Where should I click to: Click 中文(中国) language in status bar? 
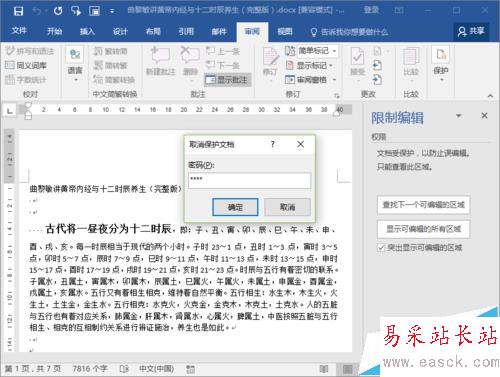pos(157,369)
